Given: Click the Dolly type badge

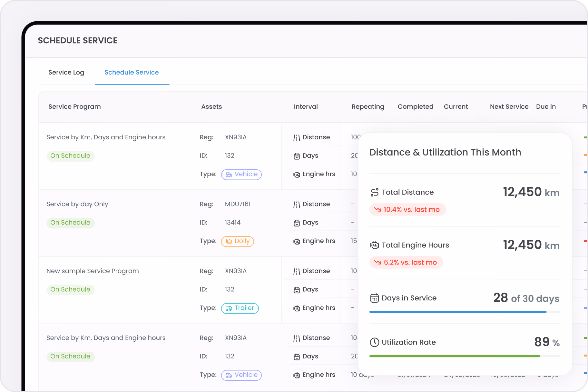Looking at the screenshot, I should coord(237,241).
